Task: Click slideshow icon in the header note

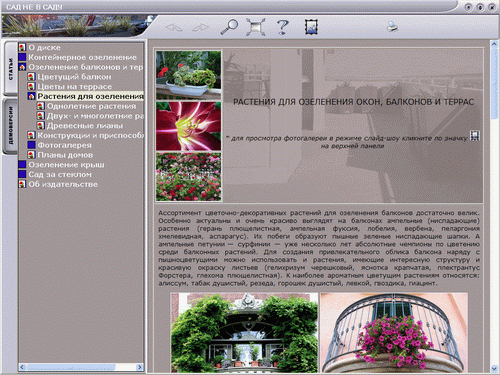Action: [x=475, y=135]
